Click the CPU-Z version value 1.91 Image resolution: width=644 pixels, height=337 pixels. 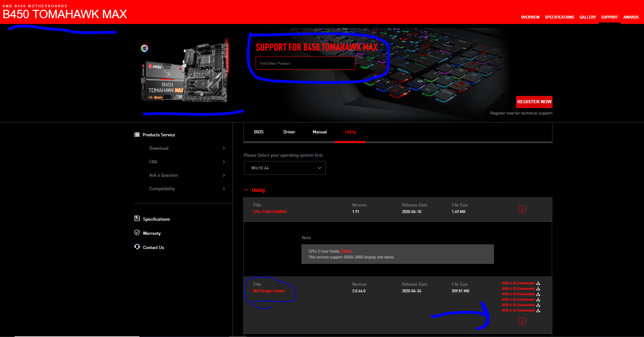tap(356, 212)
